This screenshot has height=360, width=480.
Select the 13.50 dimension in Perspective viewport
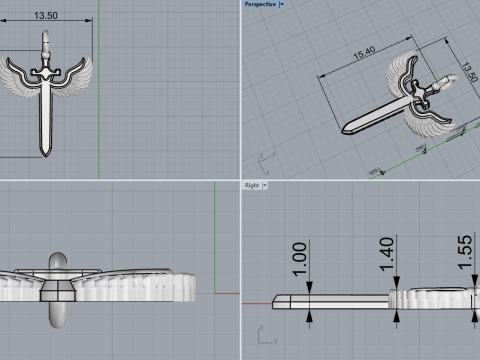click(470, 72)
